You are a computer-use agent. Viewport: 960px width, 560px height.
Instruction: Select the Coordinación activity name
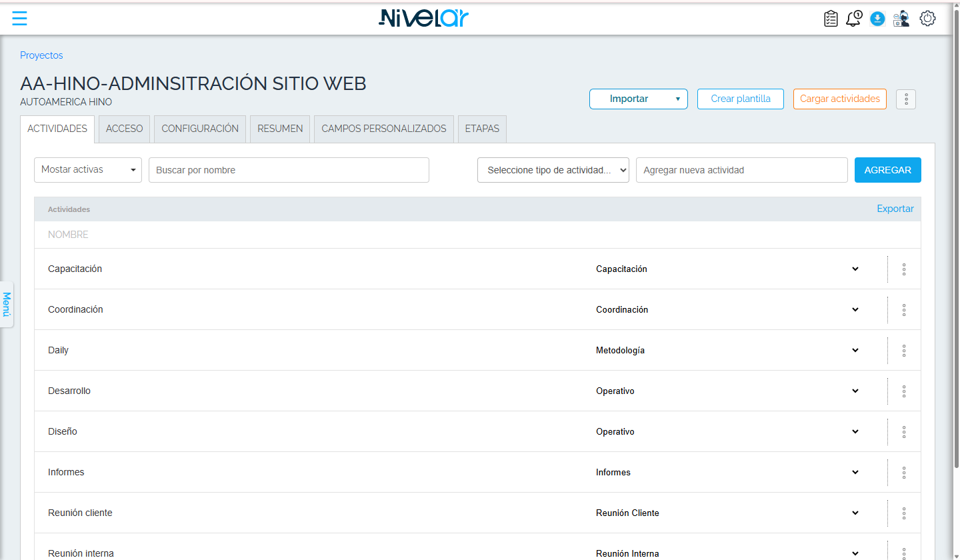tap(75, 309)
